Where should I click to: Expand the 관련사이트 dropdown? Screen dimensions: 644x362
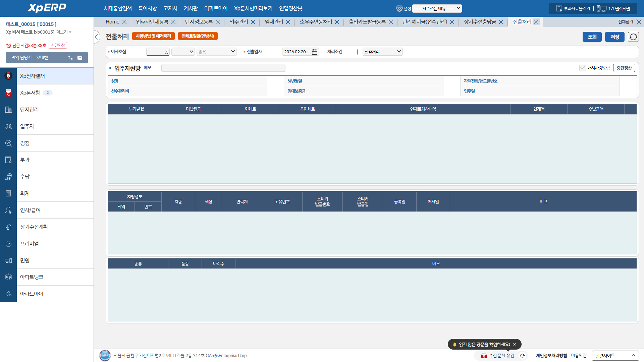615,356
